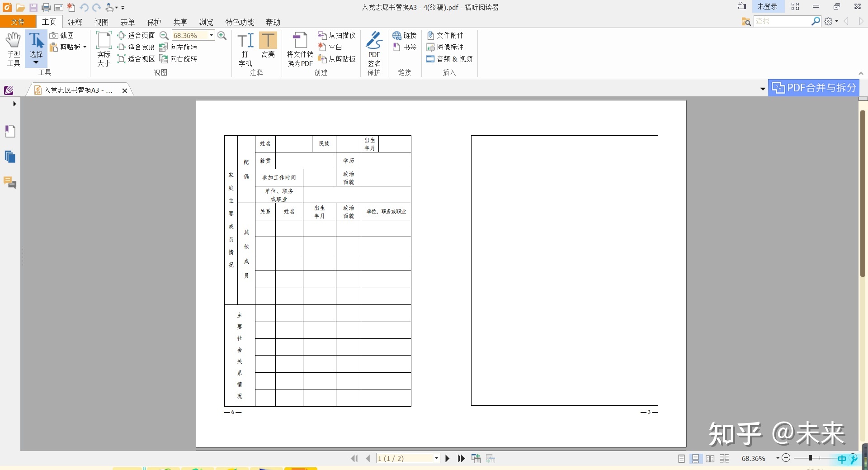Go to the previous page
This screenshot has height=470, width=868.
(x=368, y=458)
